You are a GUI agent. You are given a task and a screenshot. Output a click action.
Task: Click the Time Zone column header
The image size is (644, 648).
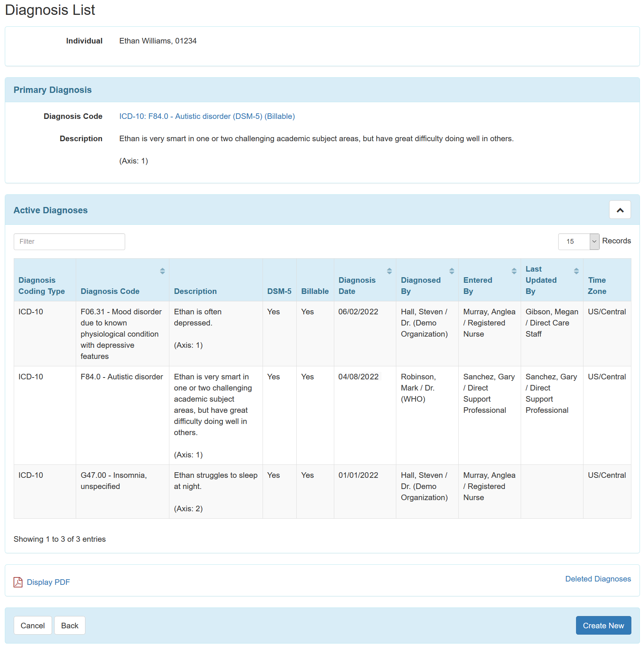pyautogui.click(x=596, y=285)
